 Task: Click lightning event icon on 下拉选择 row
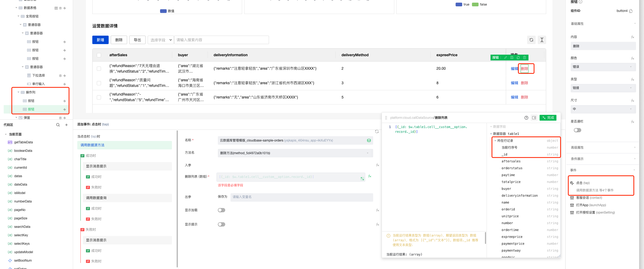tap(65, 75)
